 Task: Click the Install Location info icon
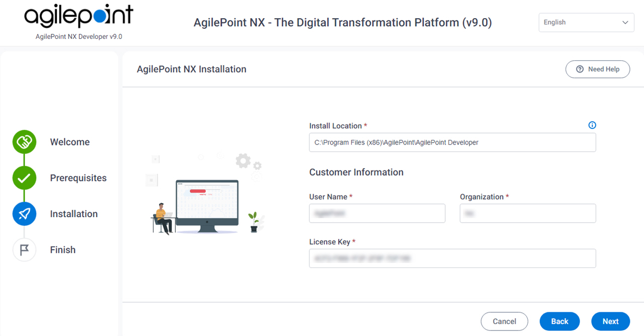592,125
